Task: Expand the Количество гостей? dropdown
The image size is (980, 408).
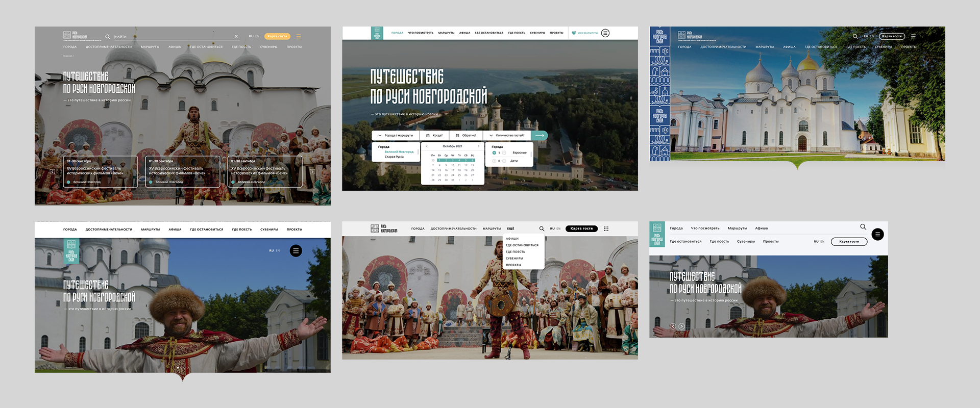Action: point(507,136)
